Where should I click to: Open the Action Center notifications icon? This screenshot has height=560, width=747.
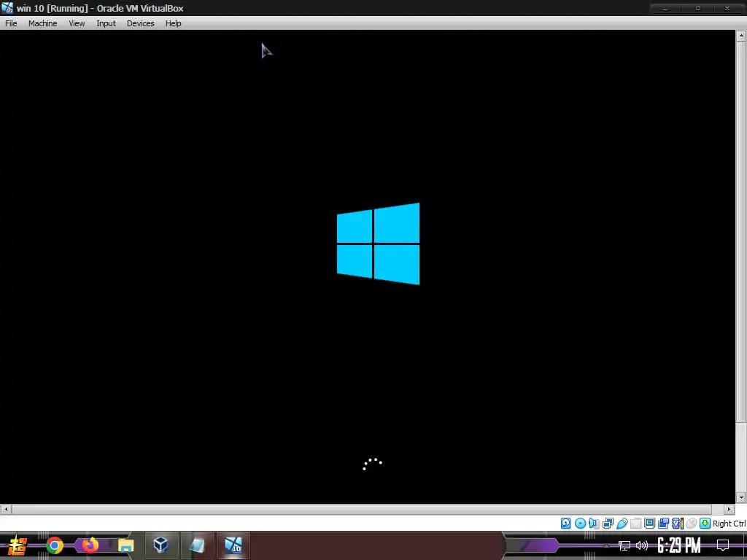(x=723, y=545)
